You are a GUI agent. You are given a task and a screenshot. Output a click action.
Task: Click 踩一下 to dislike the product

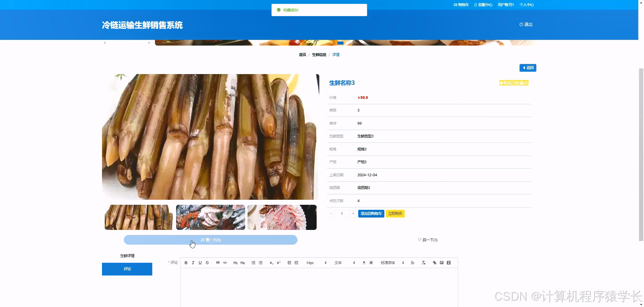(x=428, y=240)
